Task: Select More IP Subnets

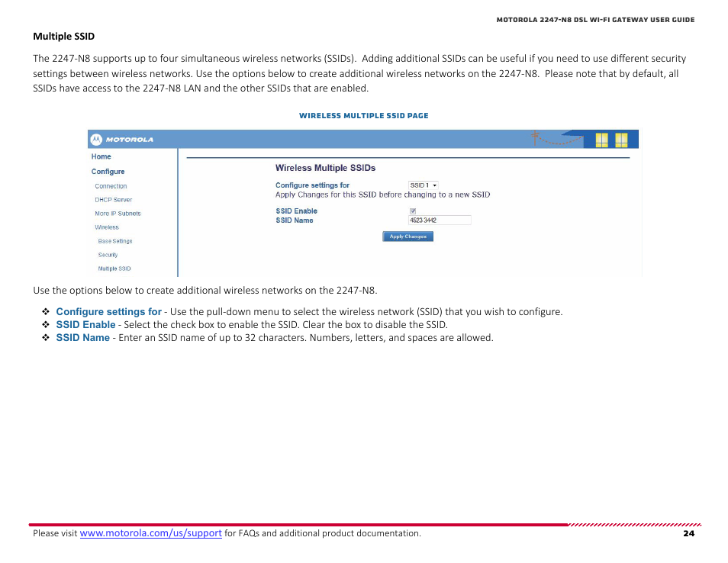Action: tap(118, 214)
